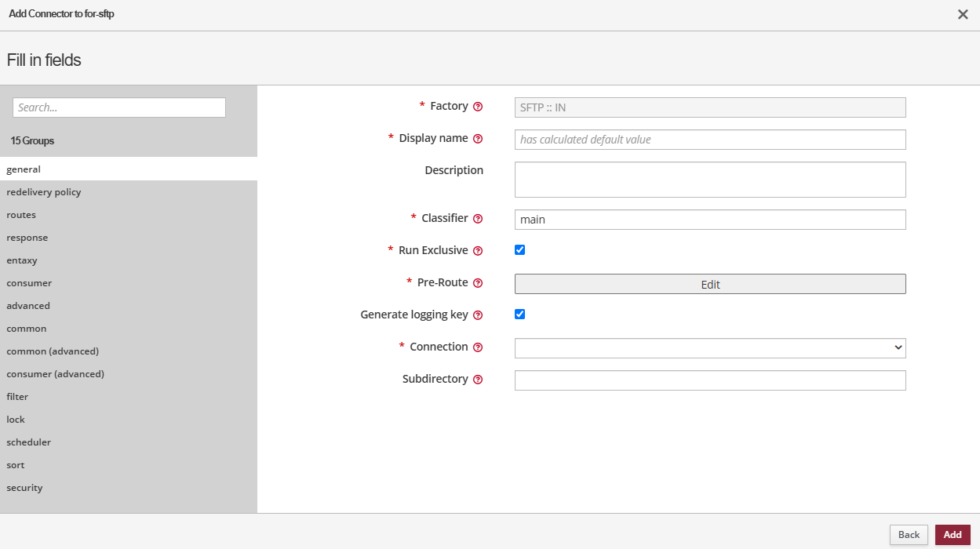Image resolution: width=980 pixels, height=549 pixels.
Task: Open the Connection field help icon
Action: (x=478, y=347)
